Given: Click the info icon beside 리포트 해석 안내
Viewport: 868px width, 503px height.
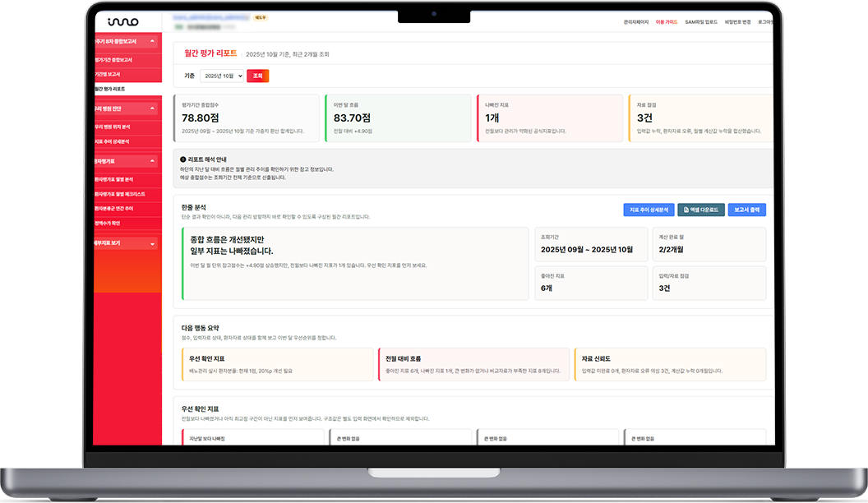Looking at the screenshot, I should [183, 159].
